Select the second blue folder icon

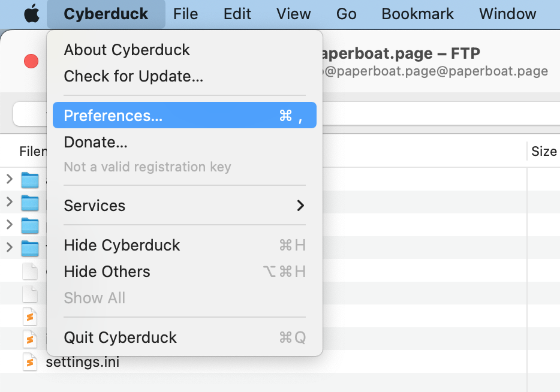pos(29,203)
